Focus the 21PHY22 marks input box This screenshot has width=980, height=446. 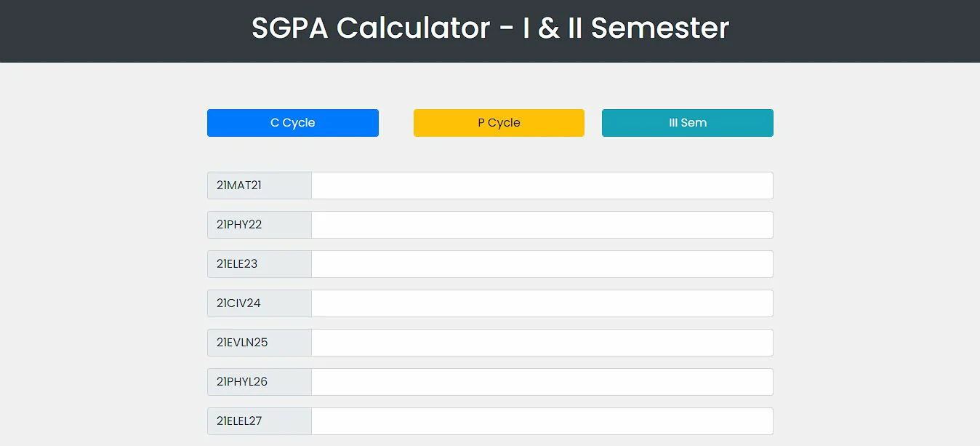coord(542,225)
